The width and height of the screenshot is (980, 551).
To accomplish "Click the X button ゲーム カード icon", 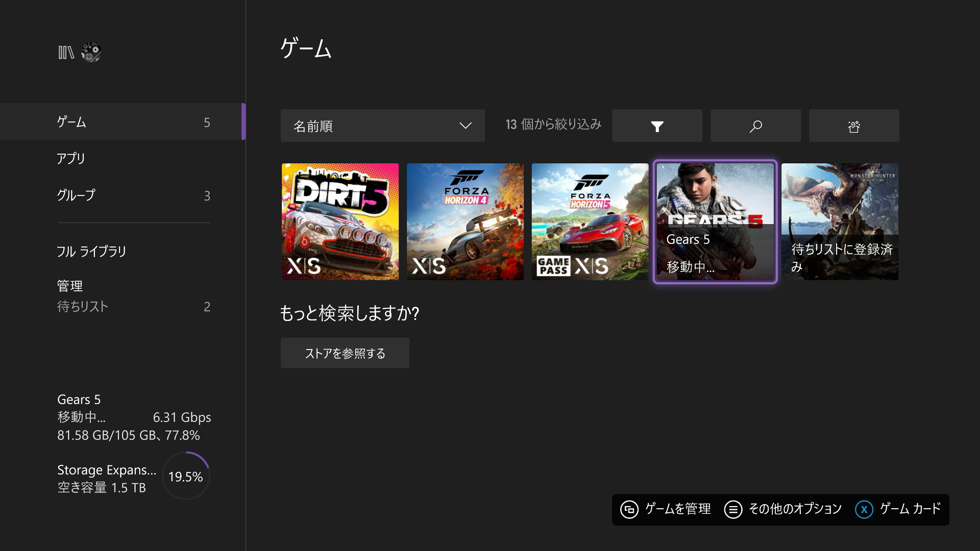I will (x=864, y=509).
